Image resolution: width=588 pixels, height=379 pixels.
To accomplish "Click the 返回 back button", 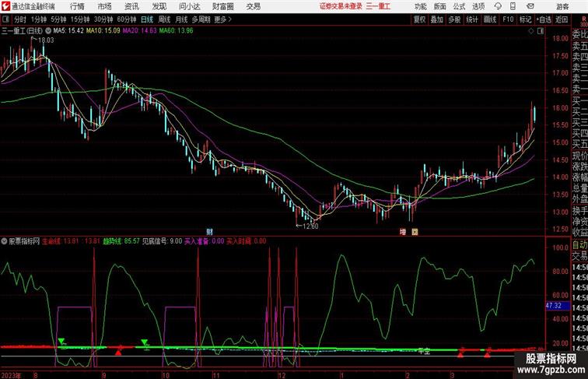I will [562, 19].
